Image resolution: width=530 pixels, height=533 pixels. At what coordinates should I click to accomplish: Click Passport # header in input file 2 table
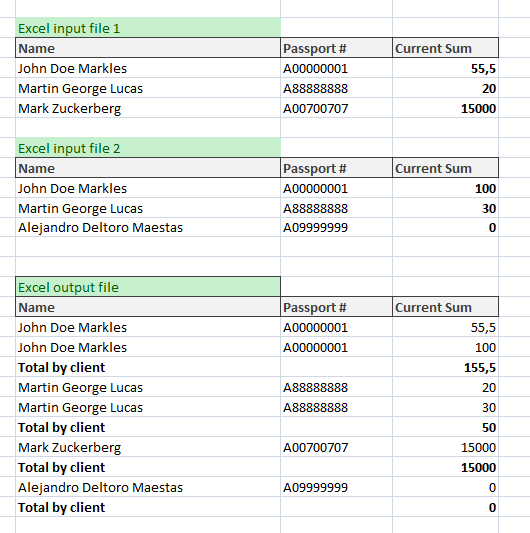point(337,168)
